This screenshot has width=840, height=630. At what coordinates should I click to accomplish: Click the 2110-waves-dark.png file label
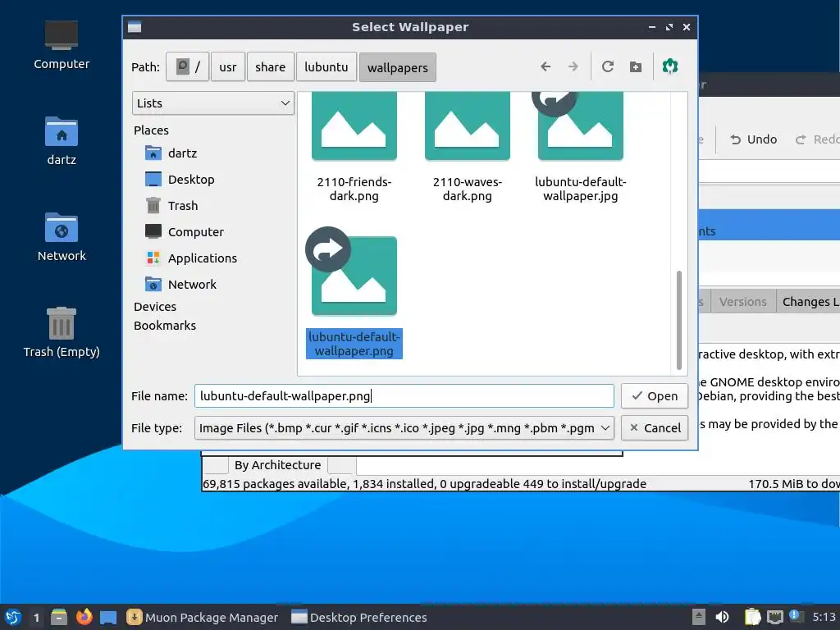click(x=467, y=189)
